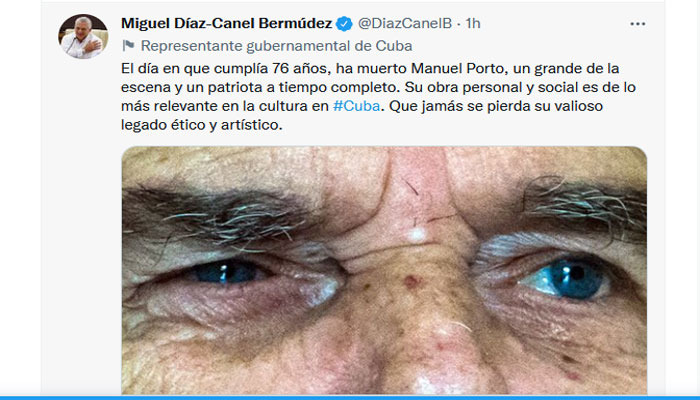Open the three-dot more options menu
Image resolution: width=700 pixels, height=400 pixels.
pos(638,24)
